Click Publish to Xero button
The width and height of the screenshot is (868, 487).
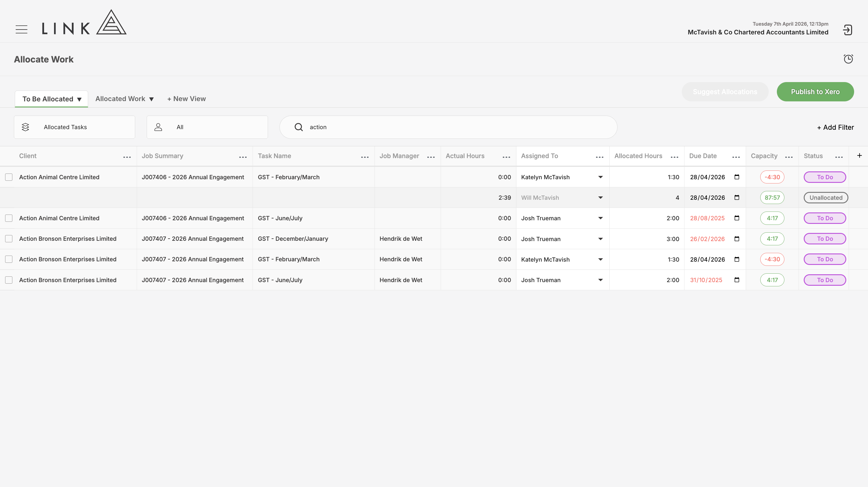815,92
